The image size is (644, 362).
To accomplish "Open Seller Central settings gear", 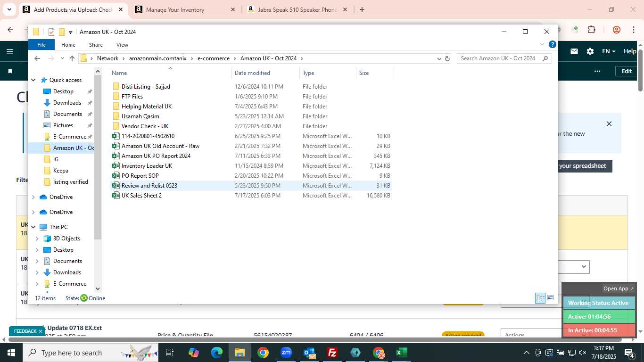I will [x=590, y=51].
